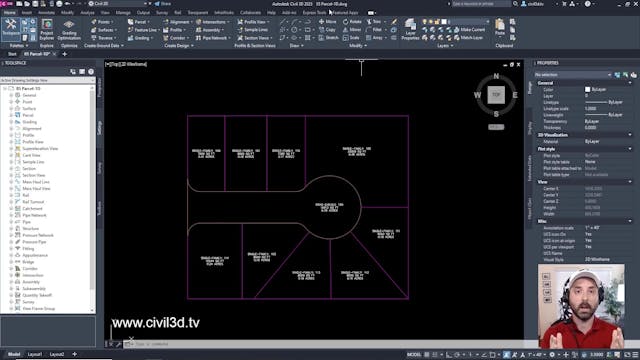This screenshot has height=360, width=640.
Task: Open the Home ribbon tab
Action: point(9,13)
